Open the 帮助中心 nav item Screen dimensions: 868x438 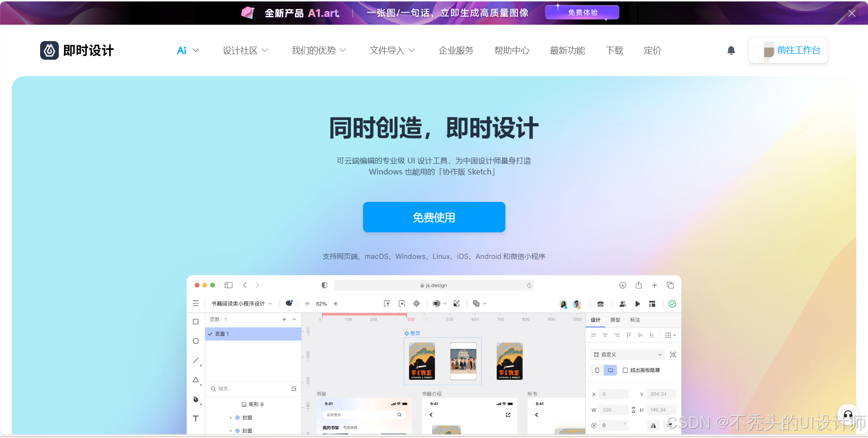(512, 50)
